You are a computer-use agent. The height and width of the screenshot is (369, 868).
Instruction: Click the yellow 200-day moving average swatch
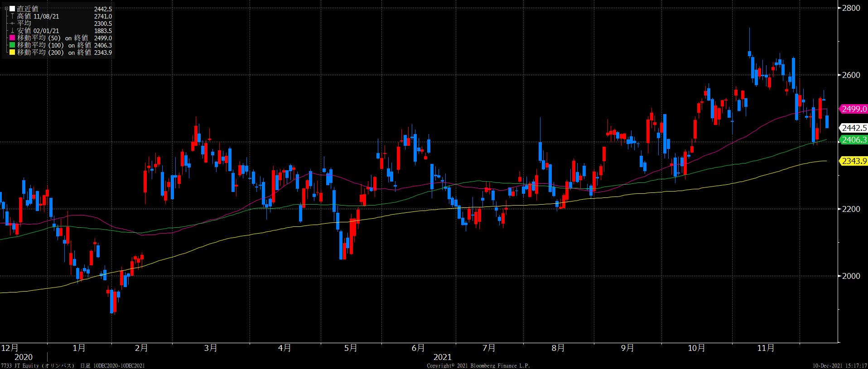pyautogui.click(x=12, y=53)
